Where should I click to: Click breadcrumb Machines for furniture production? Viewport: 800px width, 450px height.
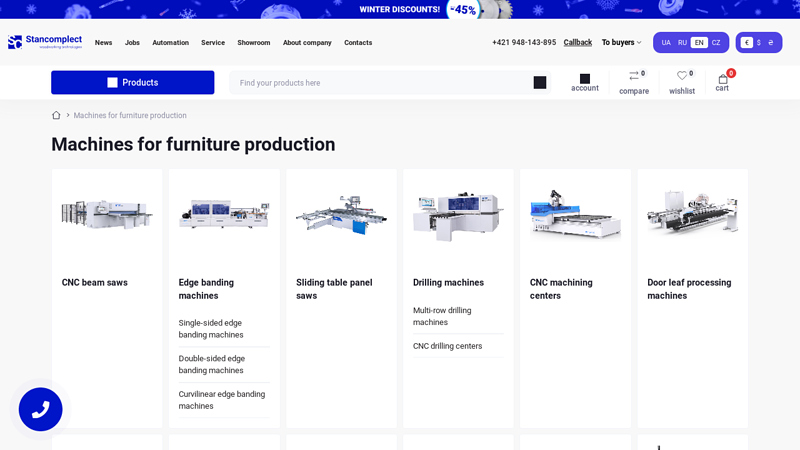[130, 115]
